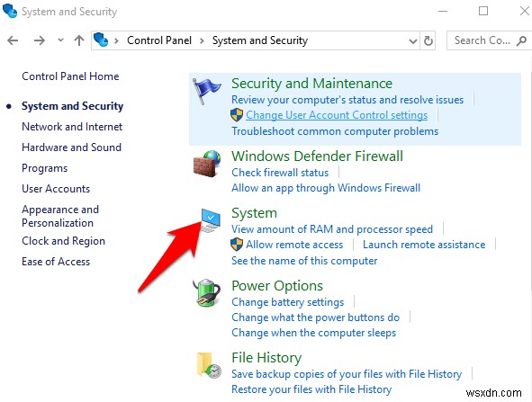Viewport: 532px width, 402px height.
Task: Click the Windows Defender Firewall brick icon
Action: (207, 164)
